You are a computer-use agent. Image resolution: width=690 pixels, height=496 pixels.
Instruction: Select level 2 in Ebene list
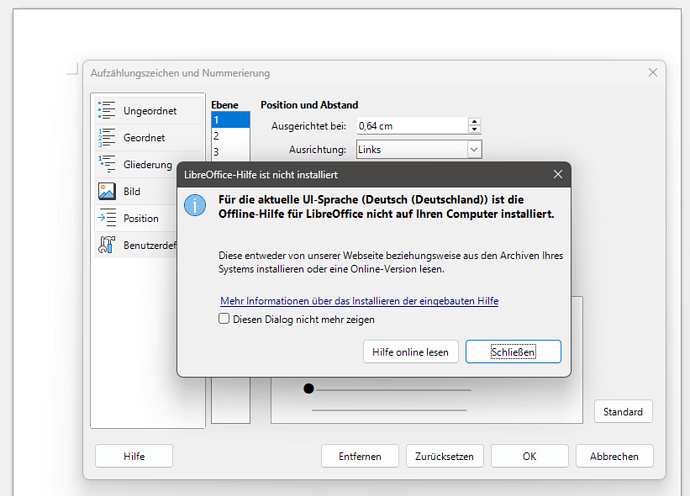tap(231, 136)
